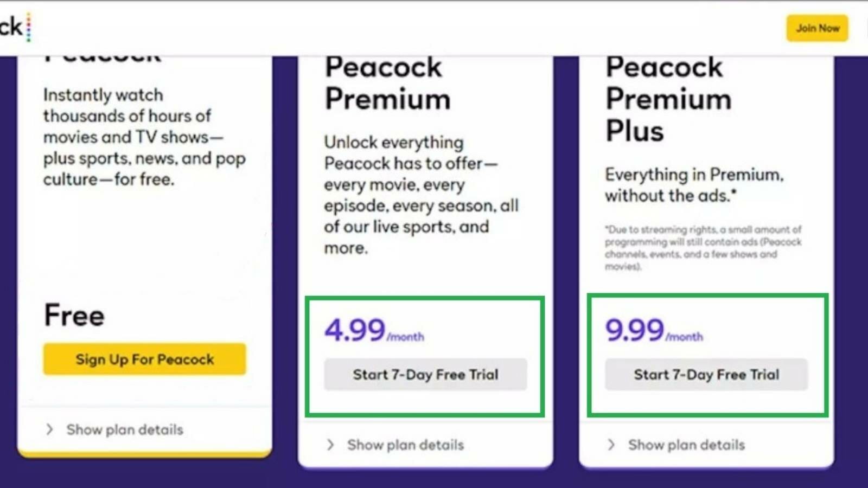Screen dimensions: 868x488
Task: Expand Premium Plus plan details chevron
Action: click(x=611, y=445)
